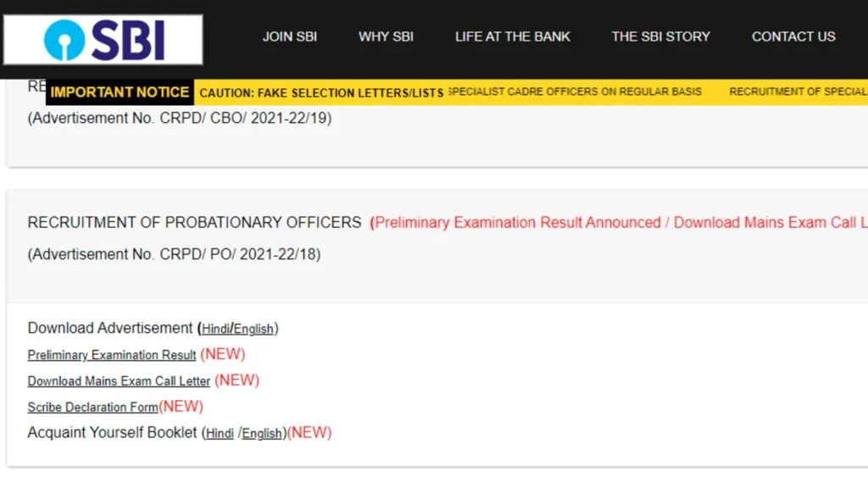Open the Scribe Declaration Form link
The width and height of the screenshot is (868, 488).
click(92, 408)
